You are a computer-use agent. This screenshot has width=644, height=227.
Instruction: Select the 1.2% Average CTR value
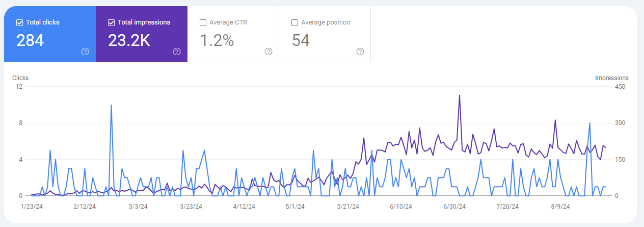pos(217,40)
